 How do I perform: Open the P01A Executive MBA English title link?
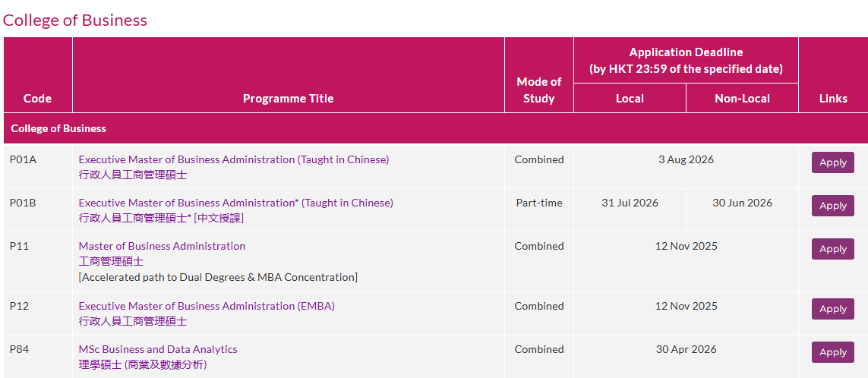234,159
